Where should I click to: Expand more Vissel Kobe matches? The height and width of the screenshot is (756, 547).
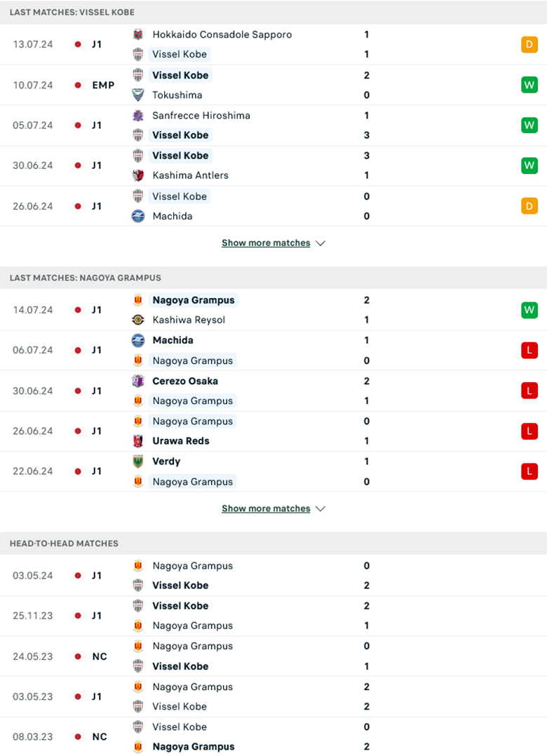(266, 243)
